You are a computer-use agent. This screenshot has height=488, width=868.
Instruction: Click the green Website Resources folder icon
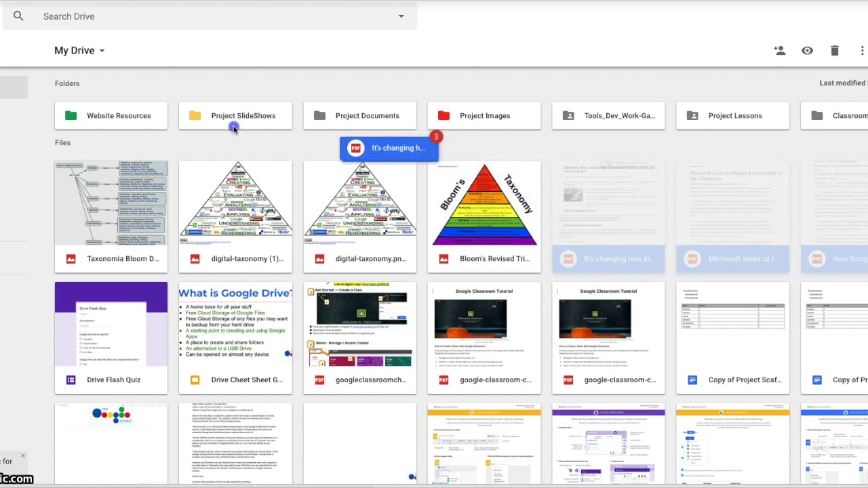[x=71, y=116]
